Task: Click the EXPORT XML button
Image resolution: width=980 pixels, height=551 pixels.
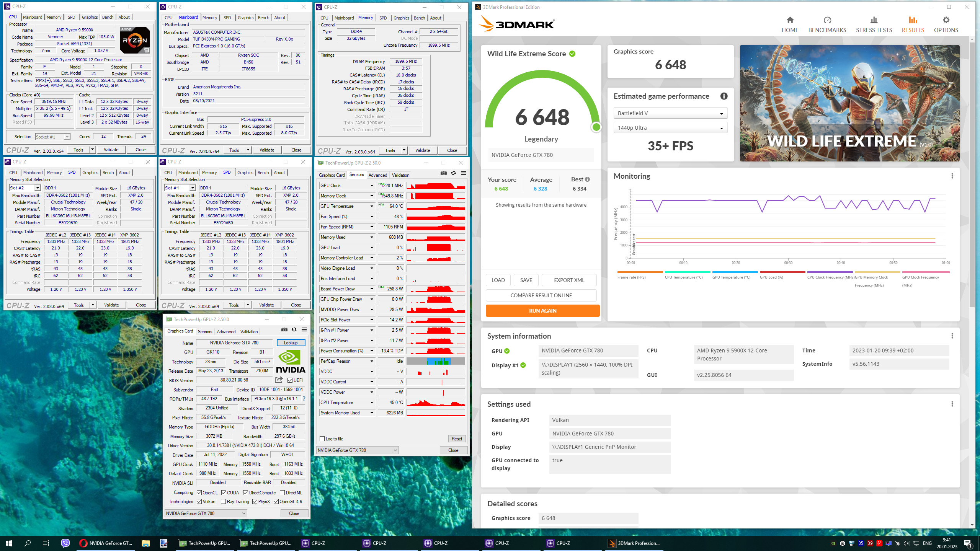Action: tap(569, 280)
